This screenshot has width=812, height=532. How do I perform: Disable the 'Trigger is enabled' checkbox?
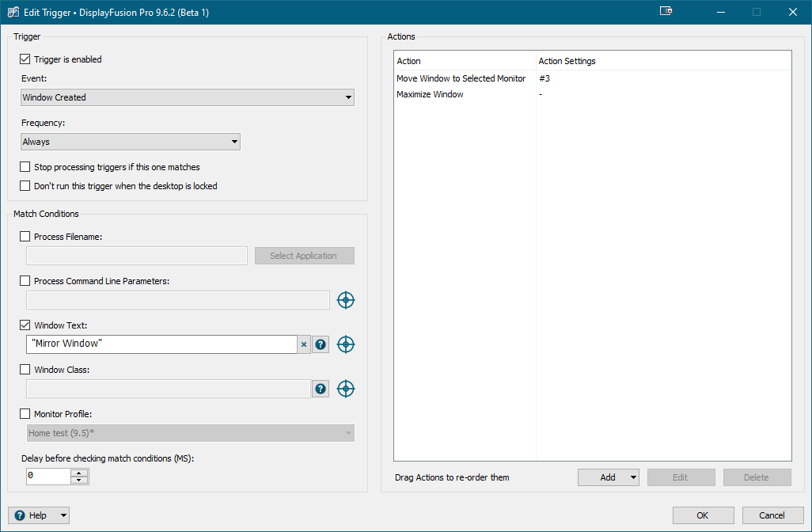coord(25,59)
